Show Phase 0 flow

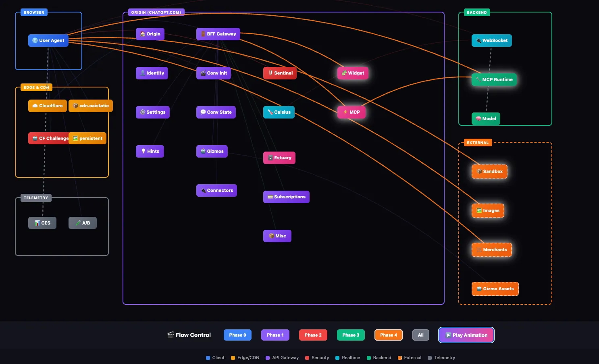237,335
